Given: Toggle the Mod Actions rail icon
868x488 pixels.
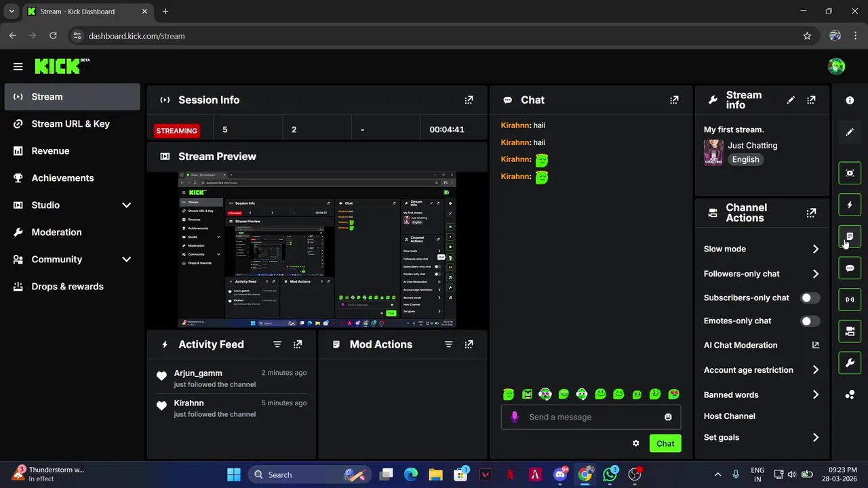Looking at the screenshot, I should pyautogui.click(x=850, y=237).
